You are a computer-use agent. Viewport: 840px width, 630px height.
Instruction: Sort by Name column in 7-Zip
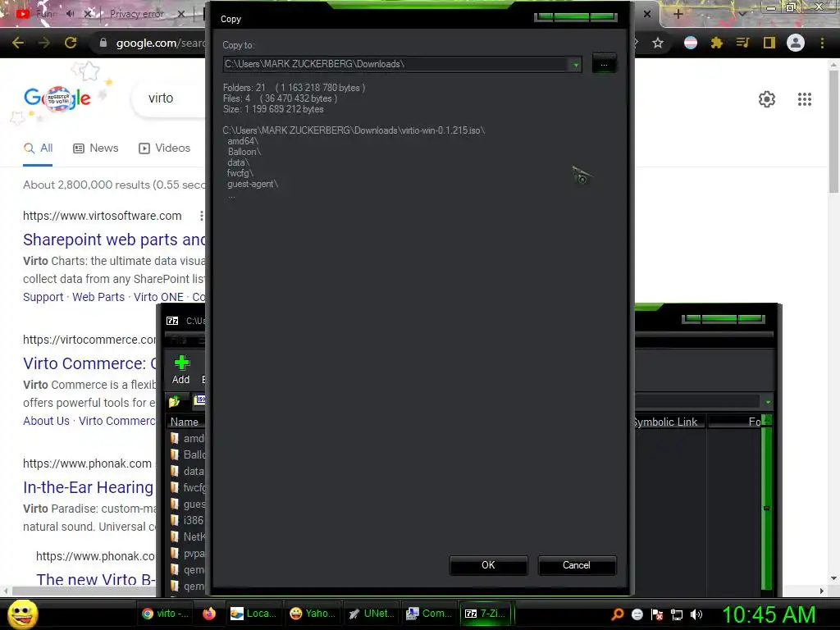[x=185, y=422]
